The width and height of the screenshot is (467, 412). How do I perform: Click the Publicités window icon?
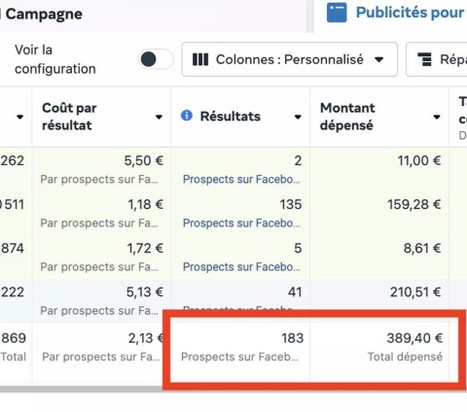pyautogui.click(x=336, y=12)
